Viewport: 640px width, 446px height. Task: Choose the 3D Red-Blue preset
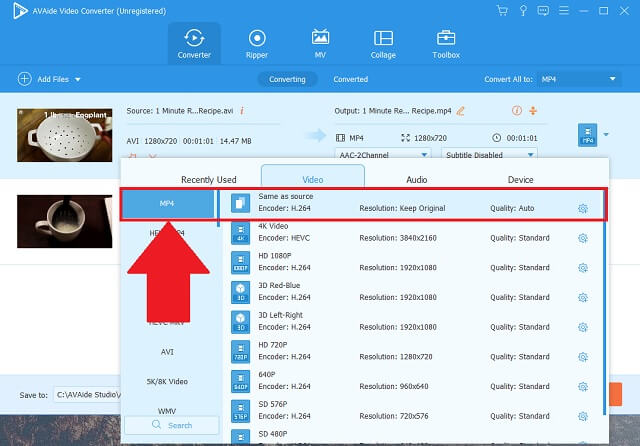coord(413,291)
